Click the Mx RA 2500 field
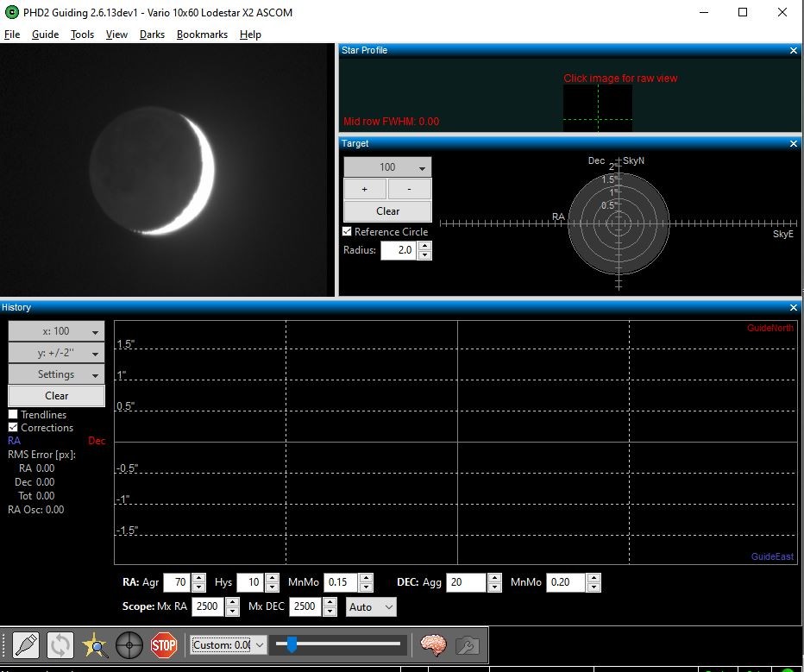 (208, 606)
